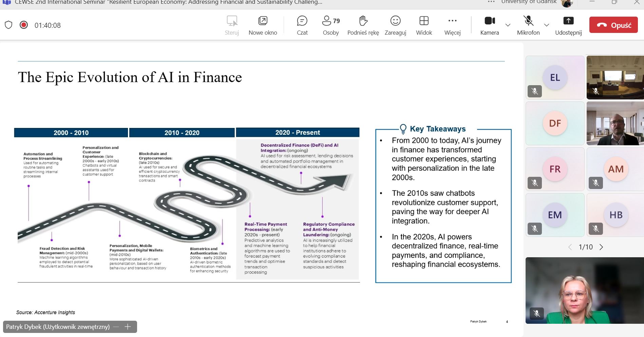Click muted mic icon on HB tile
The height and width of the screenshot is (337, 644).
(x=596, y=229)
